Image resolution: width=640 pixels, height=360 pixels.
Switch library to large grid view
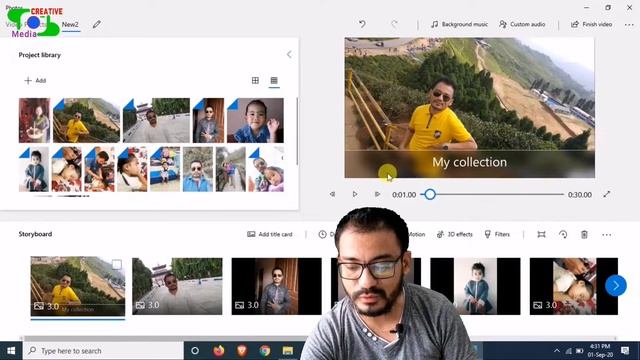(x=255, y=80)
